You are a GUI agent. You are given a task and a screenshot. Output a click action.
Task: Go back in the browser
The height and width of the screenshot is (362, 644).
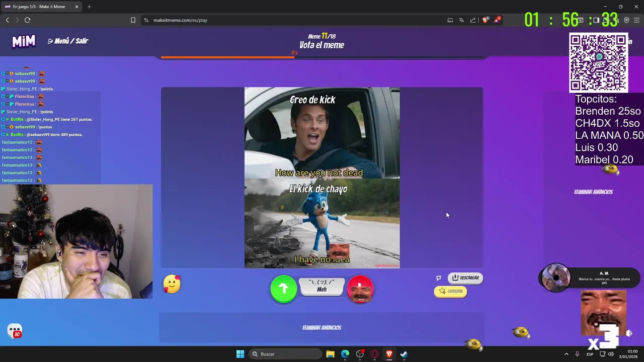coord(7,20)
